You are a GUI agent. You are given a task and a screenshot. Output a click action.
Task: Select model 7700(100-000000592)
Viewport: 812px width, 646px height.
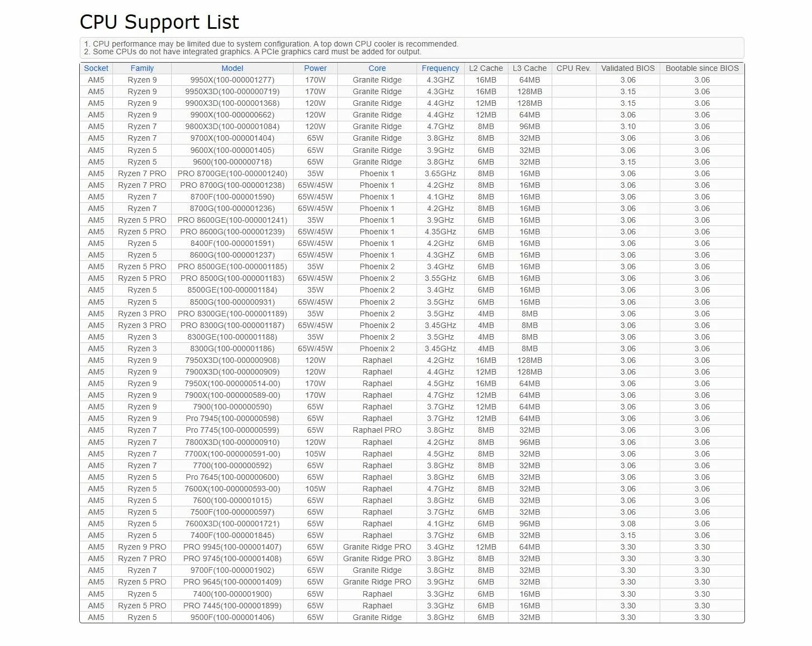coord(232,465)
